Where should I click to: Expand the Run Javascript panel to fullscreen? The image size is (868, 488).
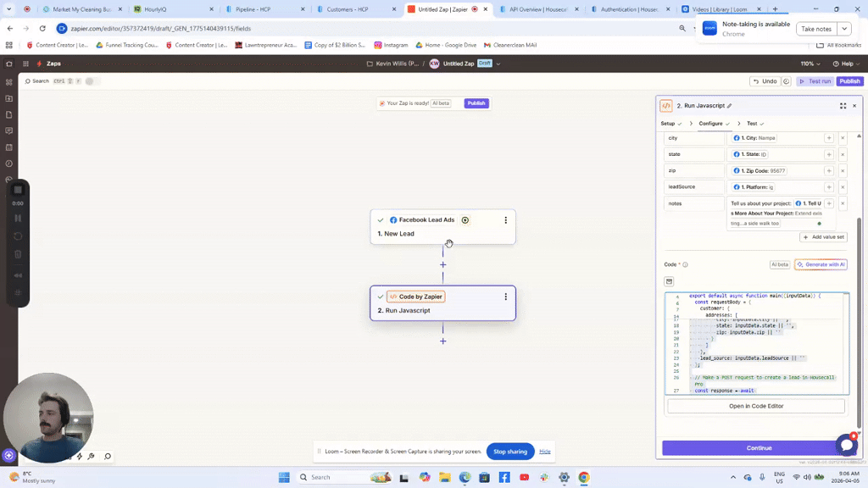click(x=843, y=106)
